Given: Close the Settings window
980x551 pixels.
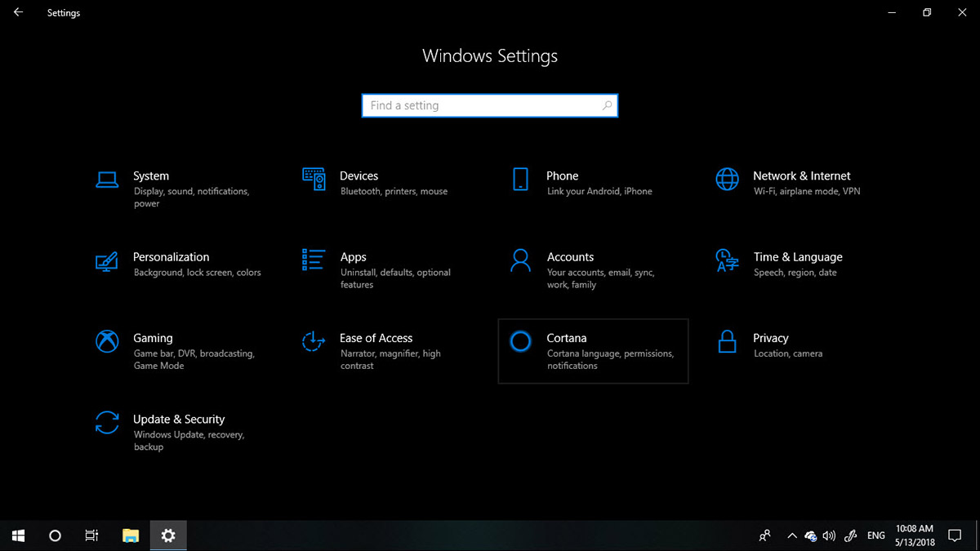Looking at the screenshot, I should pos(961,12).
